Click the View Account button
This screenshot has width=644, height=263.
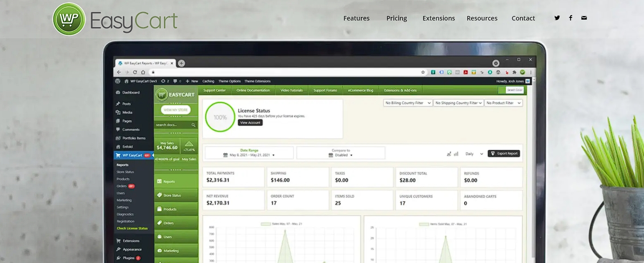(250, 123)
